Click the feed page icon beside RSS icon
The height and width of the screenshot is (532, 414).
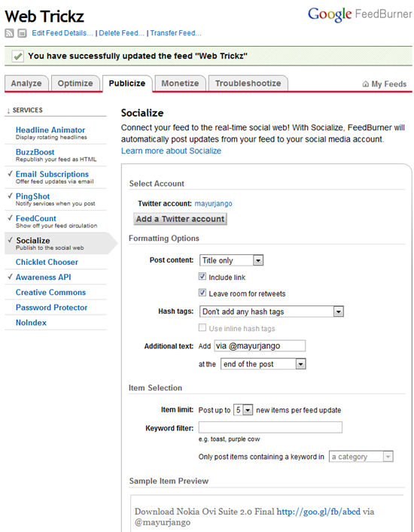(22, 33)
